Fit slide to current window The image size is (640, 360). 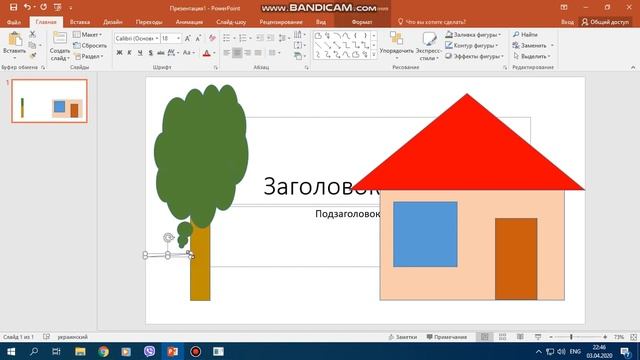pos(633,337)
